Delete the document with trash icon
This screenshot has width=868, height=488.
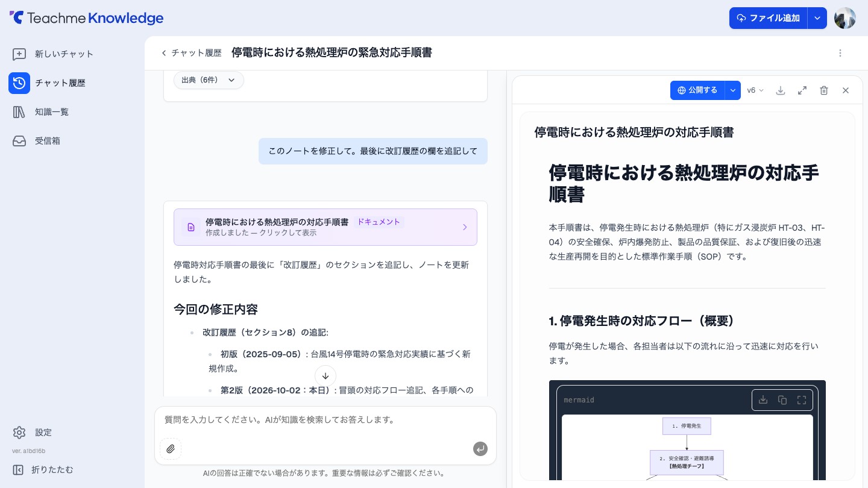824,90
